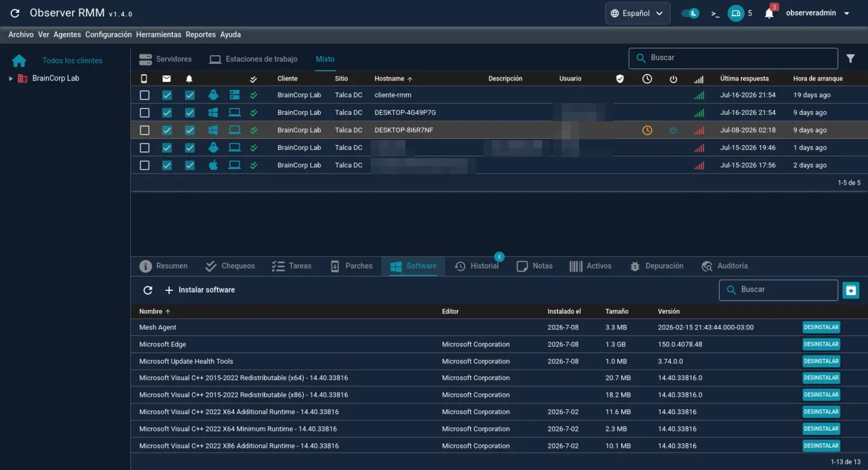
Task: Expand the BrainCorp Lab client tree node
Action: coord(11,79)
